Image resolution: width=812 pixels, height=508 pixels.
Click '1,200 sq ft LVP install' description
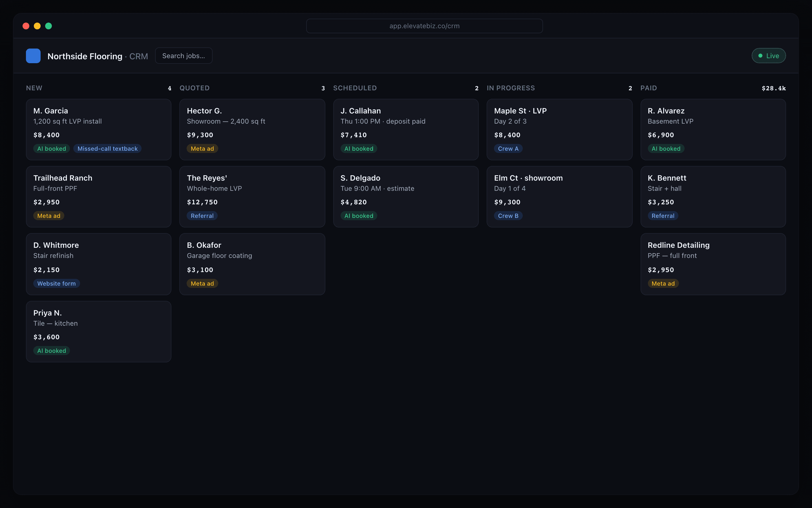pos(67,121)
